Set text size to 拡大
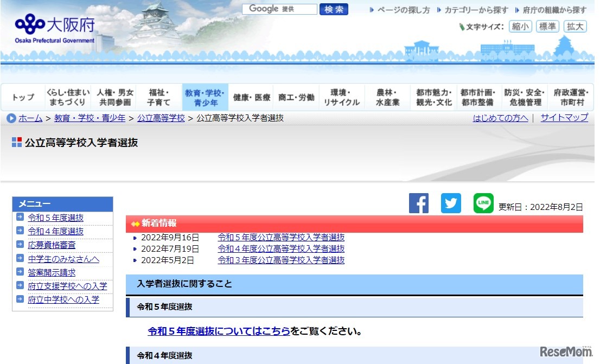 coord(575,27)
